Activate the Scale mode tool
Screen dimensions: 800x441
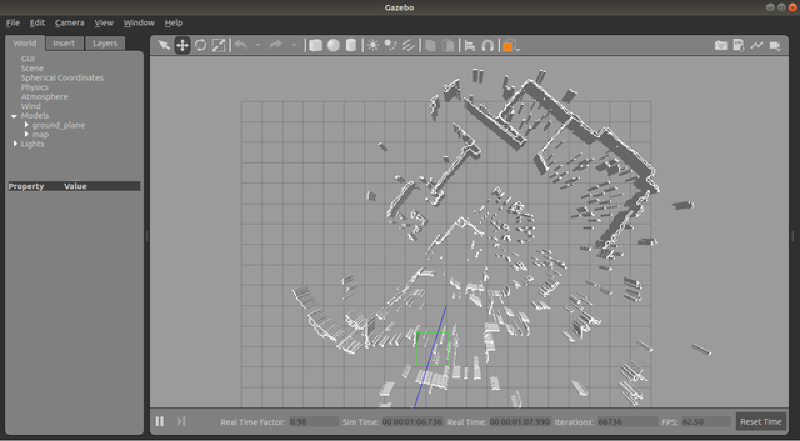[x=218, y=45]
